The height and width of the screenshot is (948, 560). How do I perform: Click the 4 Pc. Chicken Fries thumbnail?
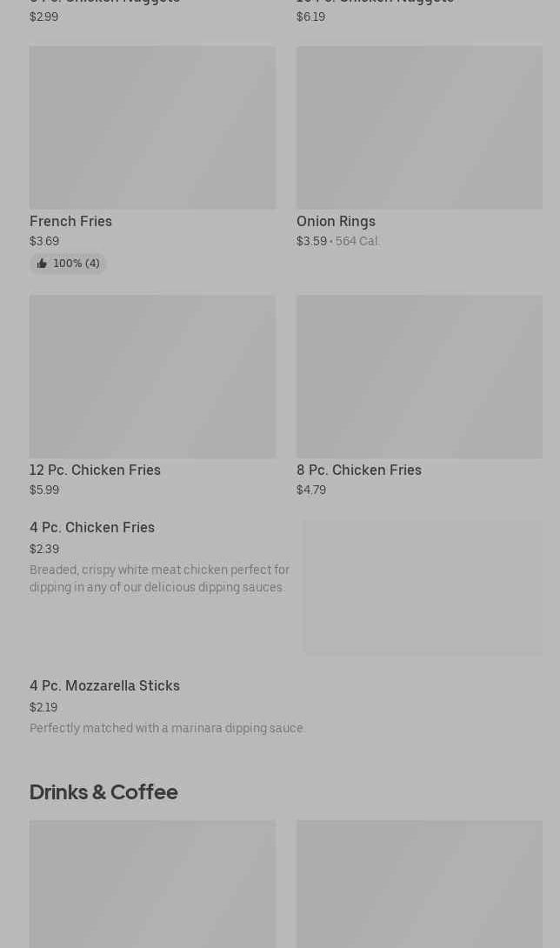tap(423, 587)
